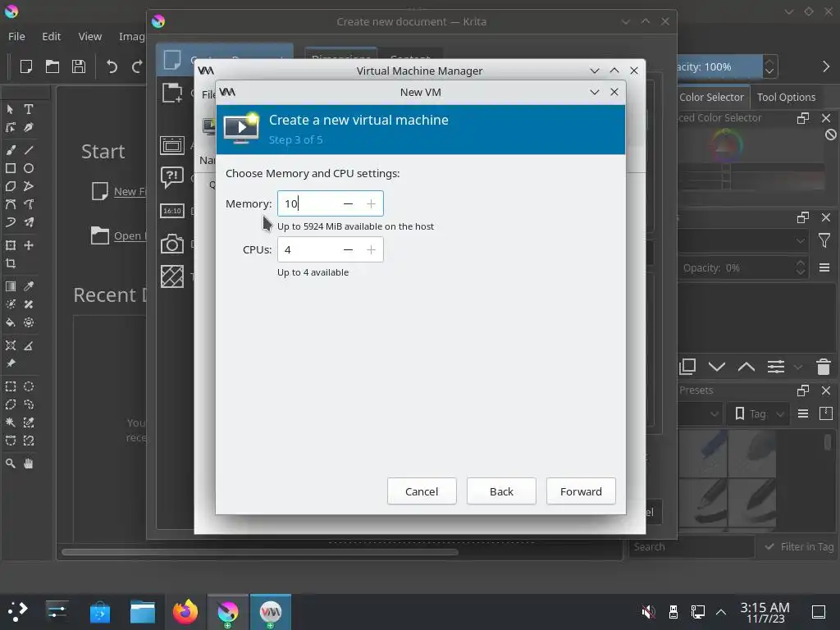Viewport: 840px width, 630px height.
Task: Choose the Ellipse shape tool
Action: [x=29, y=168]
